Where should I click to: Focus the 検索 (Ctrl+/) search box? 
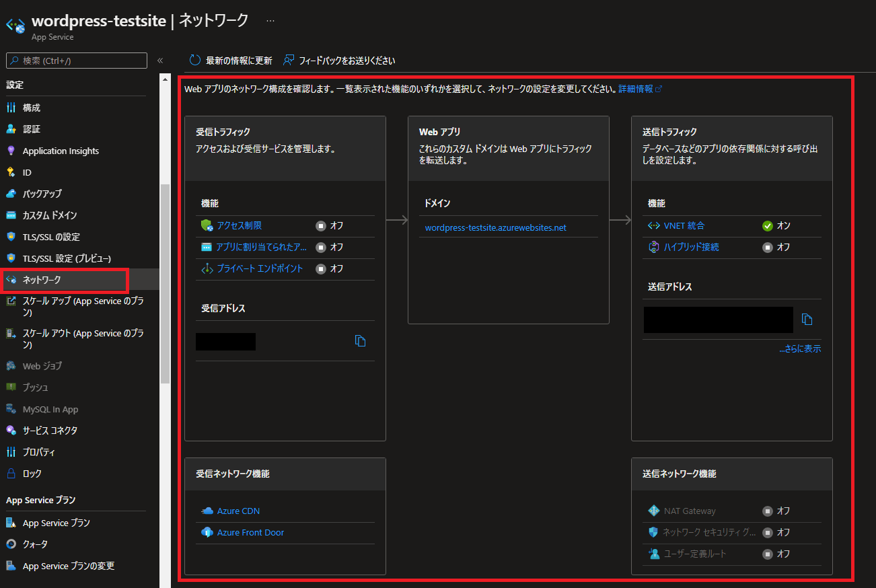tap(77, 61)
